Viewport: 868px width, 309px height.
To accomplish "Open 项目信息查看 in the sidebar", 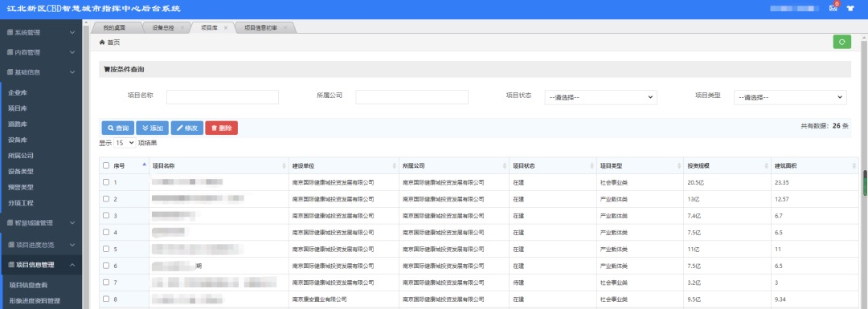I will pyautogui.click(x=29, y=285).
